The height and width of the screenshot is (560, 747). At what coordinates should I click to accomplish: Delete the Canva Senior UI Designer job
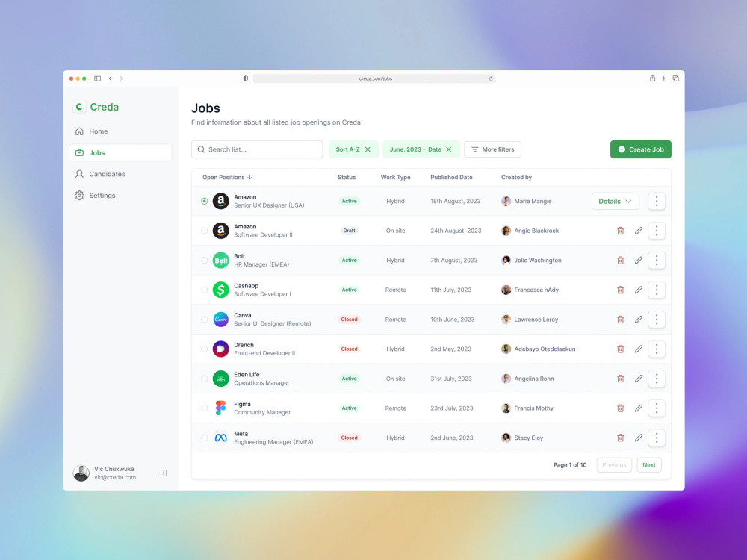click(620, 320)
